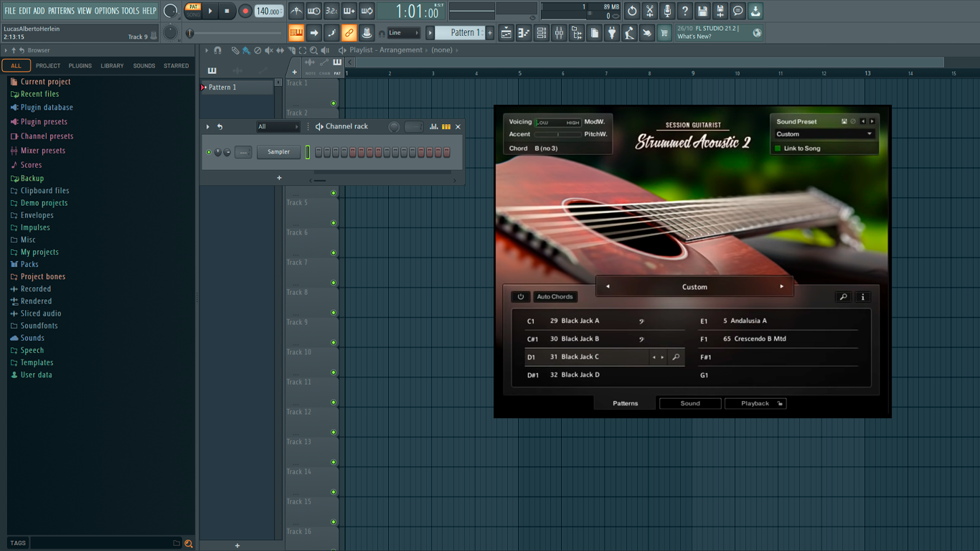Expand the Current project folder in browser
Screen dimensions: 980x551
pos(45,82)
